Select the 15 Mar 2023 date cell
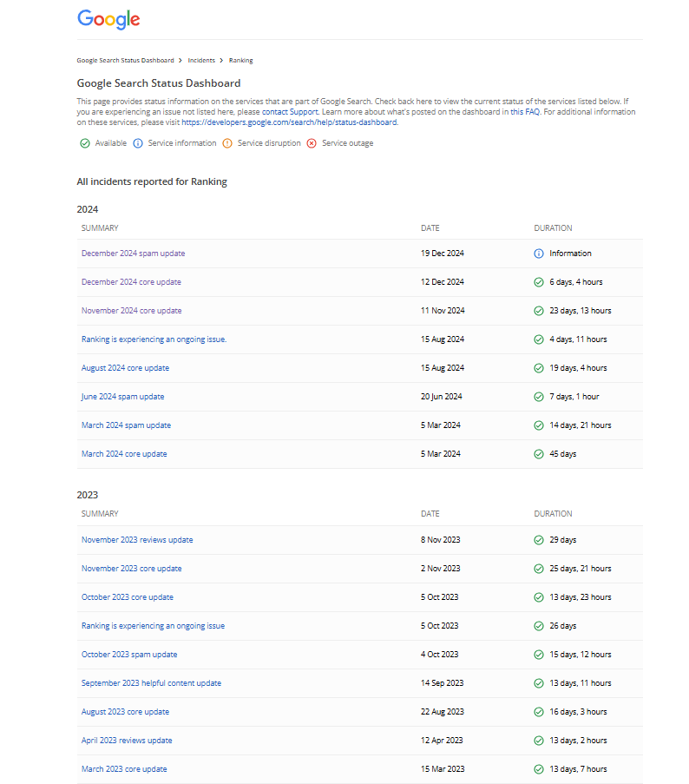 click(443, 769)
